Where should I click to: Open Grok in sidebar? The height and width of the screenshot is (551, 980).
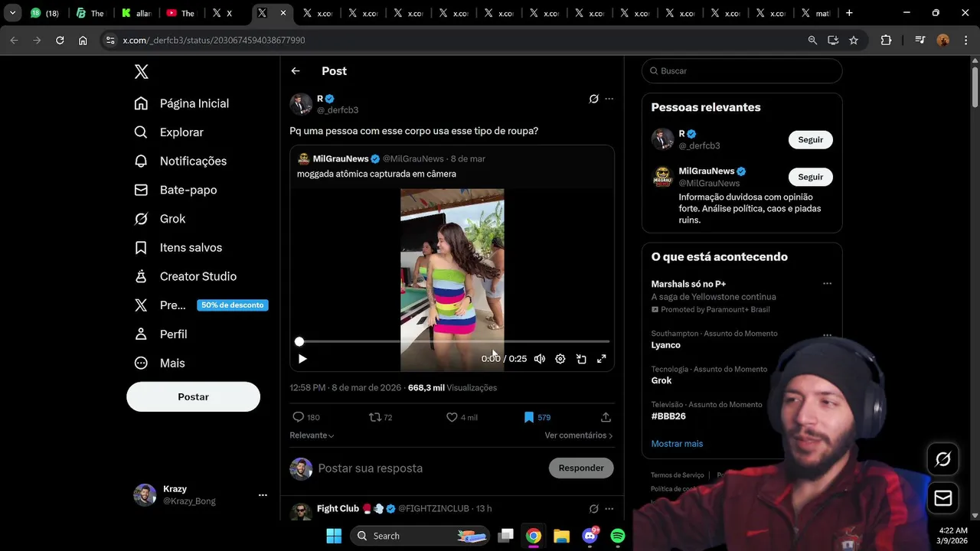159,219
